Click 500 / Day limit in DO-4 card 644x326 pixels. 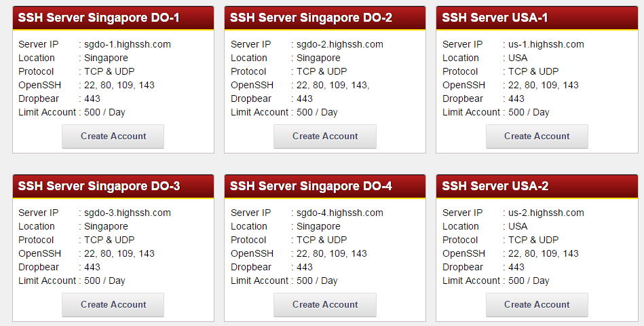pyautogui.click(x=317, y=280)
